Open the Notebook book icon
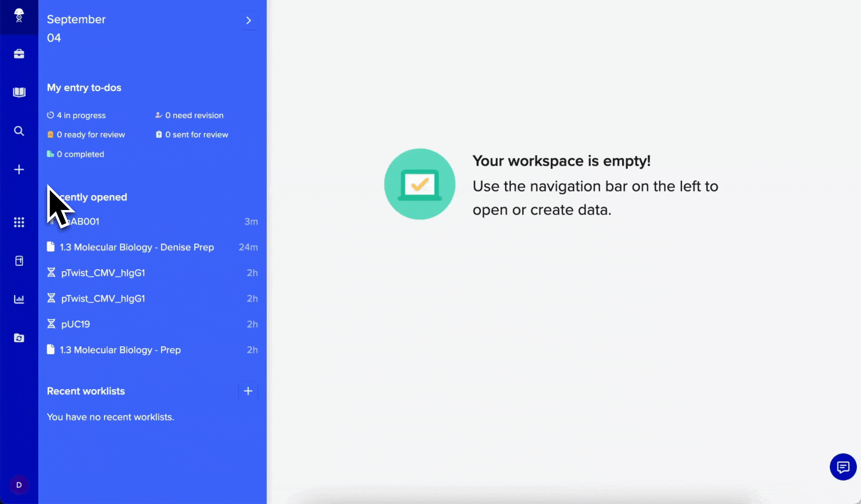The height and width of the screenshot is (504, 861). 19,92
